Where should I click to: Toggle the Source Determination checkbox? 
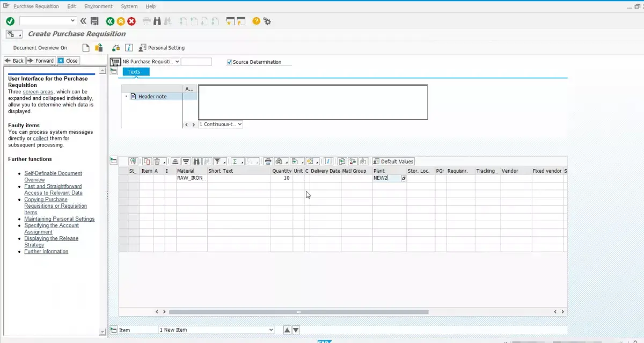click(x=230, y=62)
